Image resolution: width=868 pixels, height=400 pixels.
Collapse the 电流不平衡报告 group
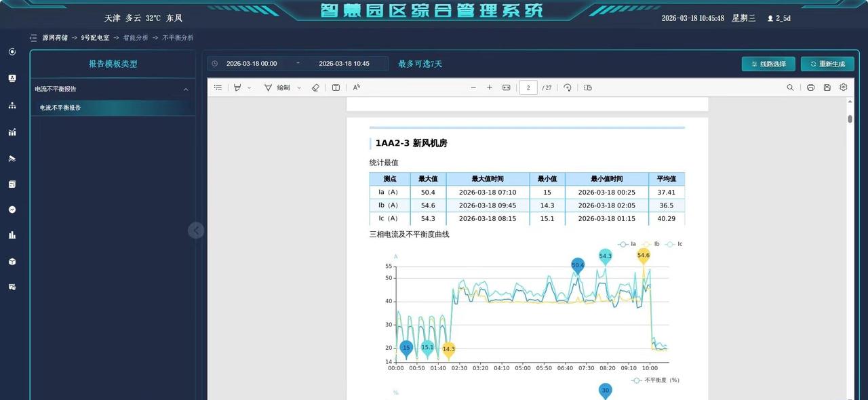186,89
